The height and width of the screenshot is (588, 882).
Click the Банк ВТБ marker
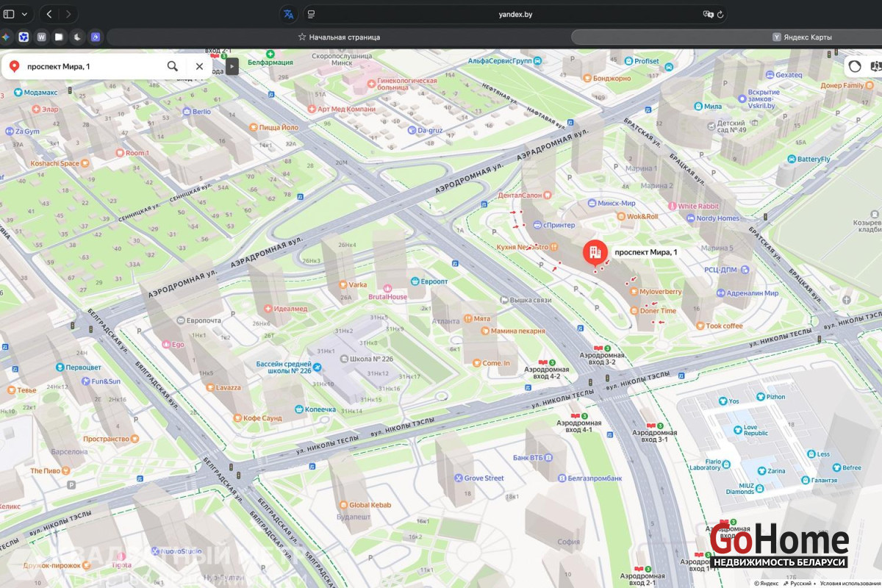coord(549,458)
